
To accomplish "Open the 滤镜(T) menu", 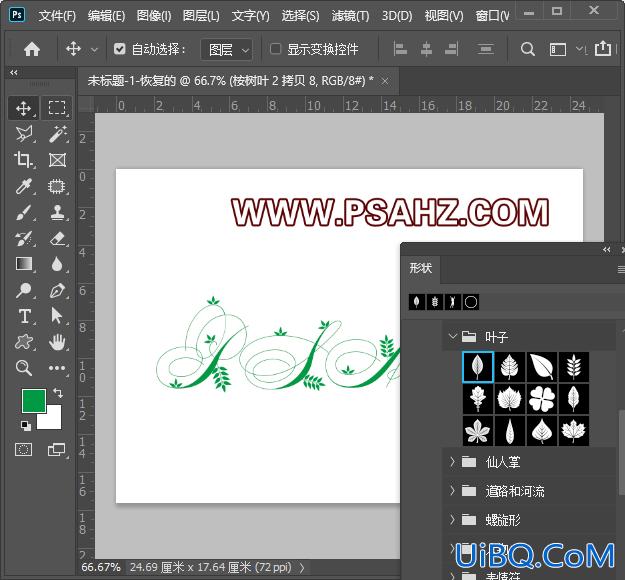I will (x=350, y=16).
